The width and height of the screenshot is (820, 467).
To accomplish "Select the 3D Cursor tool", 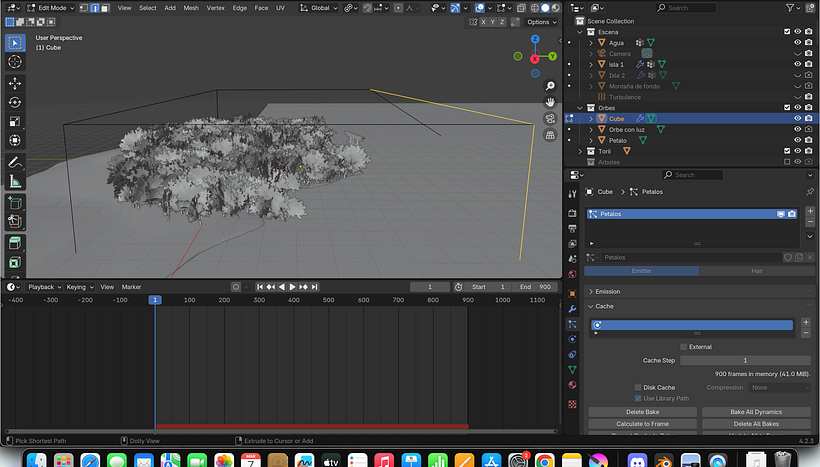I will point(15,62).
